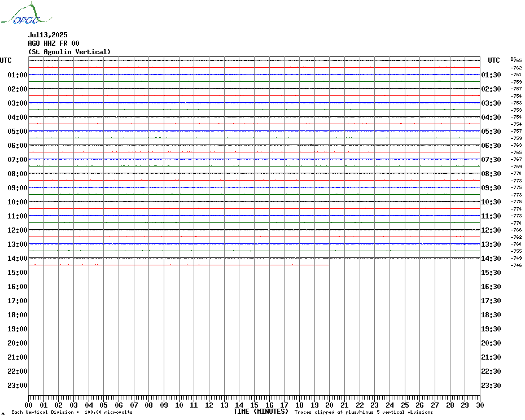Click minute tick label 05 on time axis
The height and width of the screenshot is (420, 525).
(x=104, y=405)
